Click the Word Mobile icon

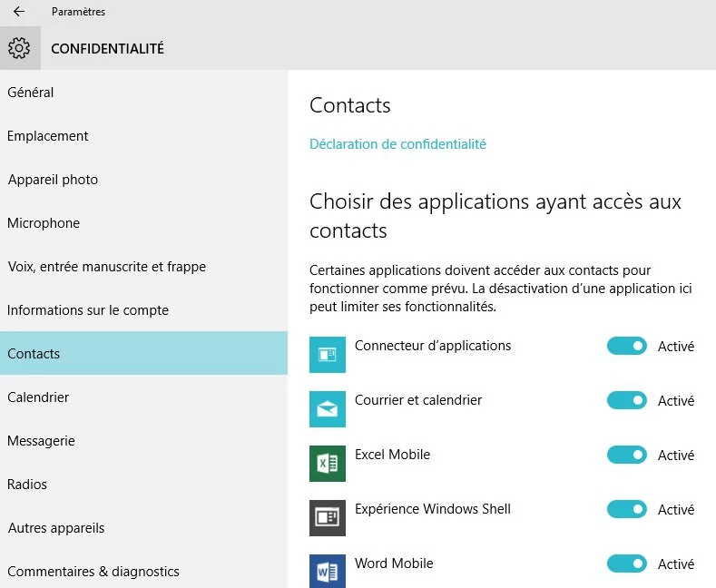328,571
